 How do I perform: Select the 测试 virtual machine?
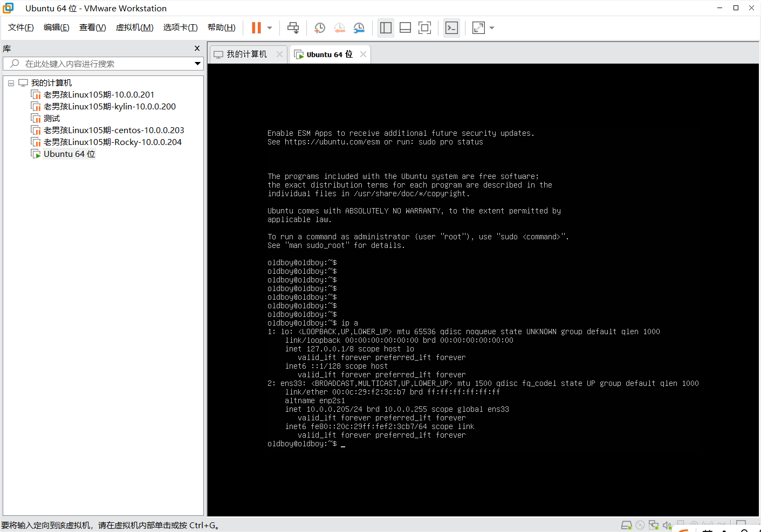(52, 119)
